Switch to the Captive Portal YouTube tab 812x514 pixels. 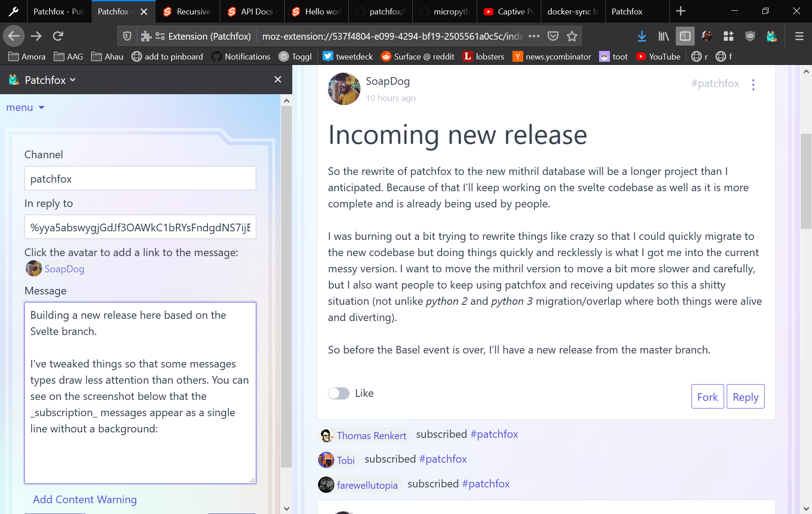509,11
